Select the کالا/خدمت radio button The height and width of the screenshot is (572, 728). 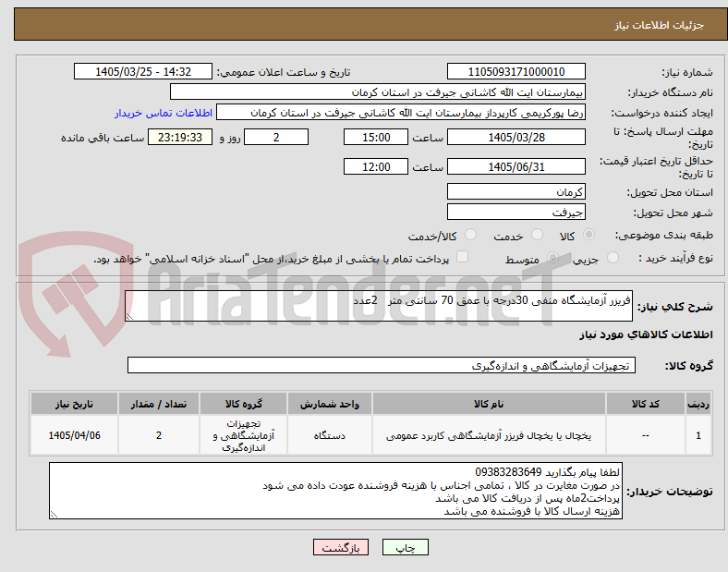[471, 235]
